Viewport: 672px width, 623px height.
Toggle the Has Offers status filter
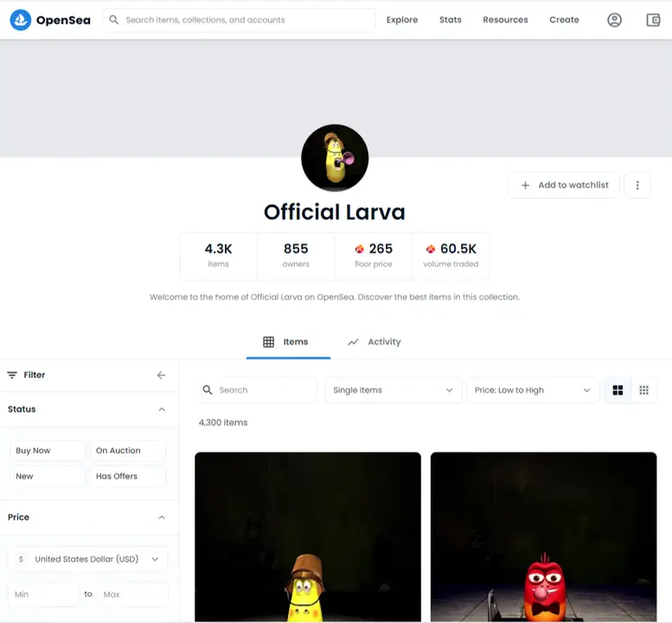click(x=128, y=477)
